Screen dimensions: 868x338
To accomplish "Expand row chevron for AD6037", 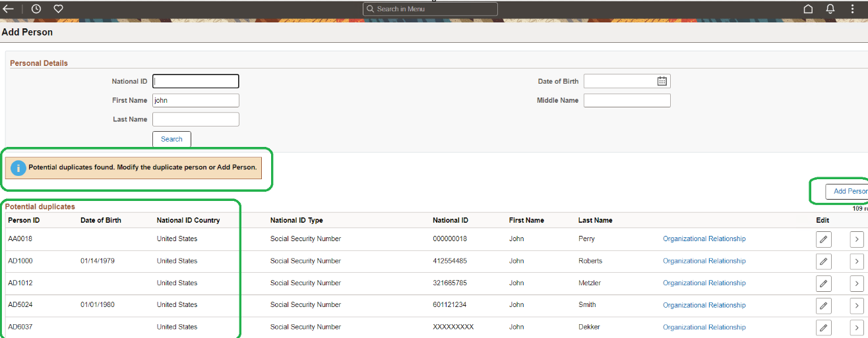I will 857,327.
